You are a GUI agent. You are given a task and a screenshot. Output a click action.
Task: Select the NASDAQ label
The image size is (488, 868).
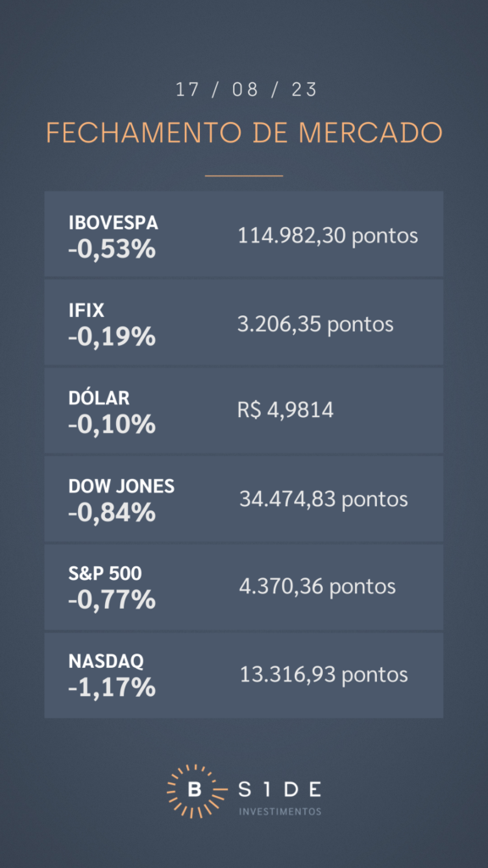pyautogui.click(x=106, y=661)
